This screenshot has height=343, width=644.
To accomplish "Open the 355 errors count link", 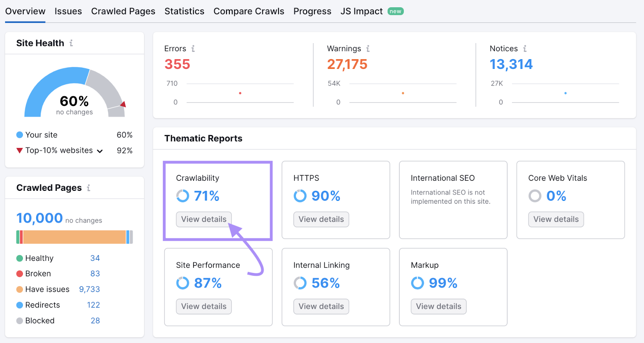I will click(x=177, y=64).
